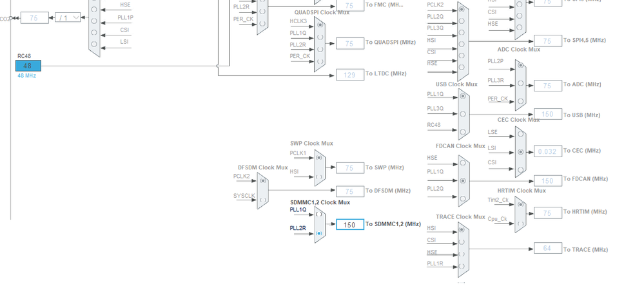The height and width of the screenshot is (286, 644).
Task: Choose PER_CK in ADC Clock Mux
Action: [520, 101]
